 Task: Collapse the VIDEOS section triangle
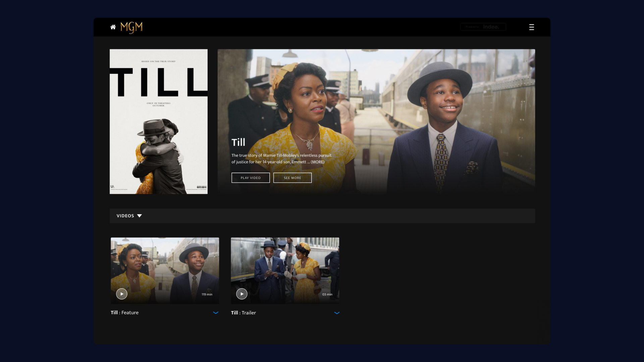click(140, 216)
